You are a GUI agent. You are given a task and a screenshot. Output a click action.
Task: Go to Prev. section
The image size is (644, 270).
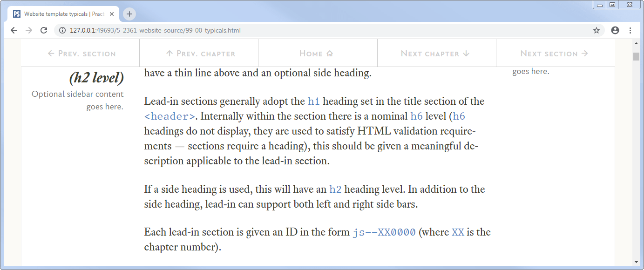[x=81, y=54]
